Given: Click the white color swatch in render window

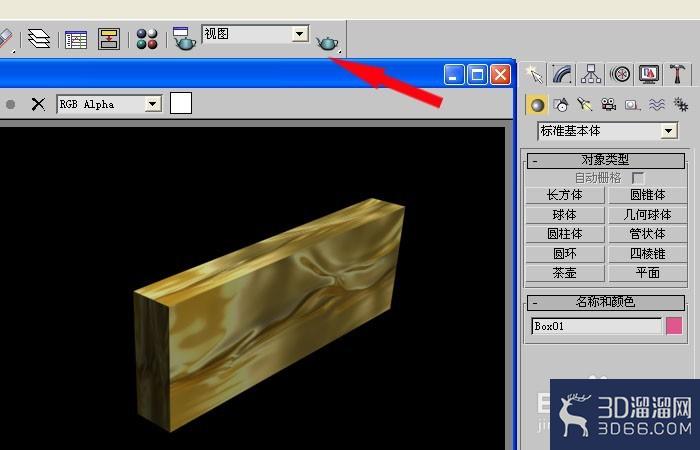Looking at the screenshot, I should coord(181,104).
